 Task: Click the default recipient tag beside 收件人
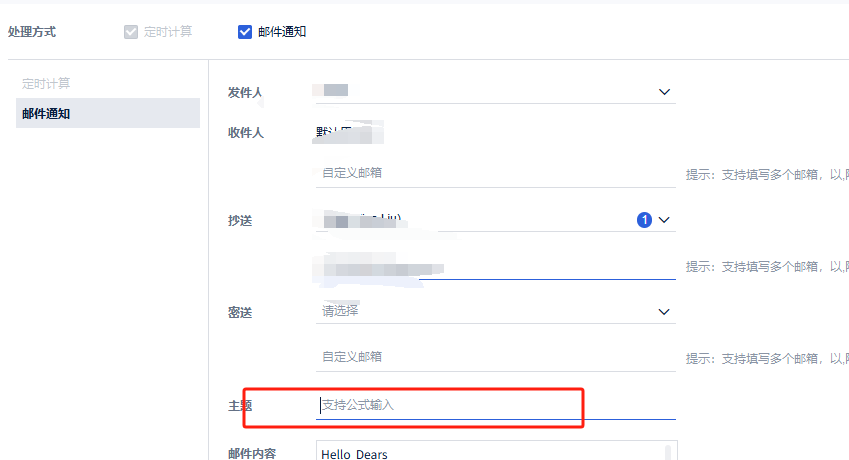[345, 132]
